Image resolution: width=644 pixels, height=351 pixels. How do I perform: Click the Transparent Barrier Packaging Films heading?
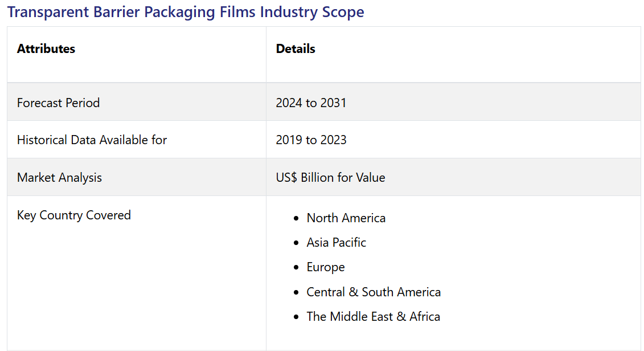pos(186,12)
